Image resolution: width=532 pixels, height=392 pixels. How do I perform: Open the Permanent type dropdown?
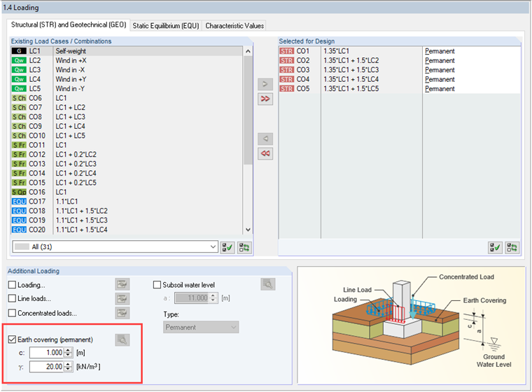(x=201, y=327)
